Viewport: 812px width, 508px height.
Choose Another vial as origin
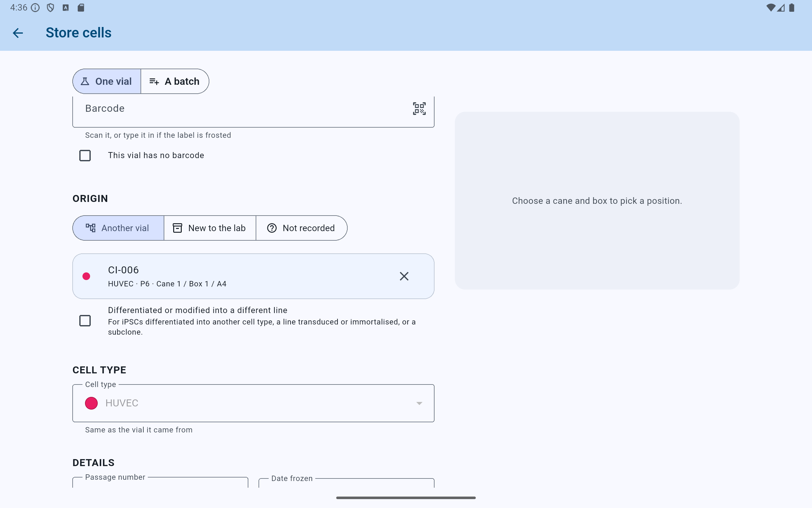pyautogui.click(x=118, y=228)
